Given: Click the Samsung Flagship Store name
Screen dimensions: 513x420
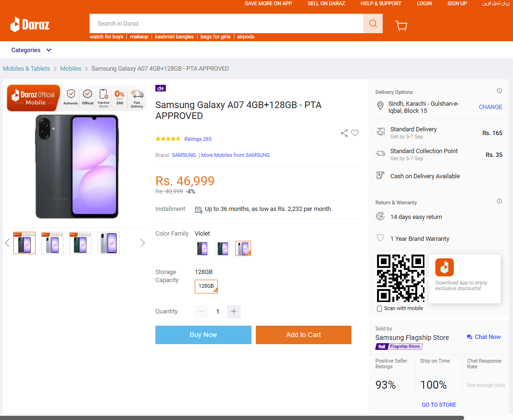Looking at the screenshot, I should 412,338.
